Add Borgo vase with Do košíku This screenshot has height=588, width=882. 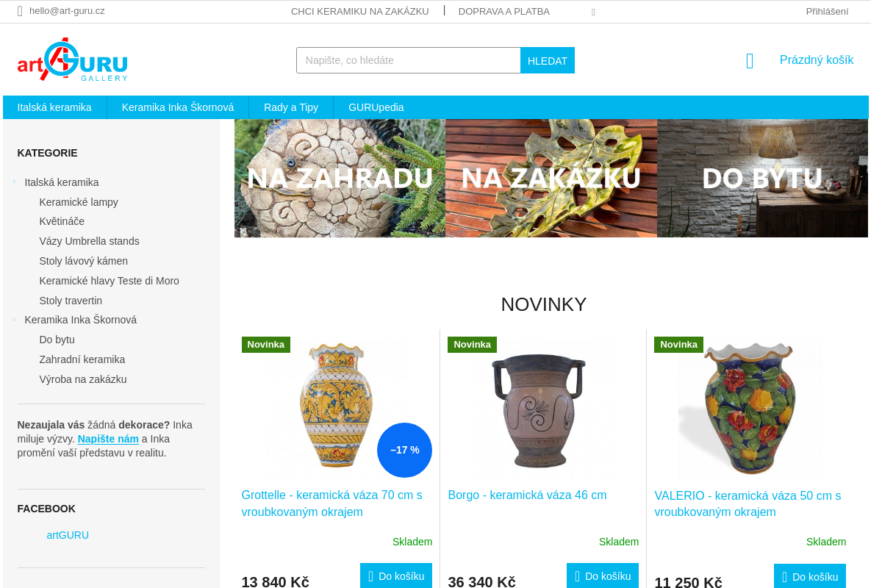pyautogui.click(x=603, y=576)
